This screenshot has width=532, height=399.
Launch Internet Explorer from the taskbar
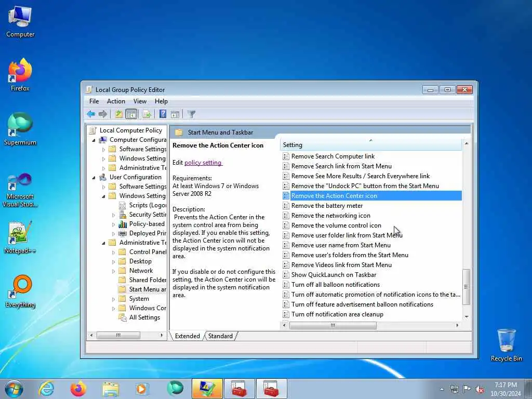click(x=46, y=389)
